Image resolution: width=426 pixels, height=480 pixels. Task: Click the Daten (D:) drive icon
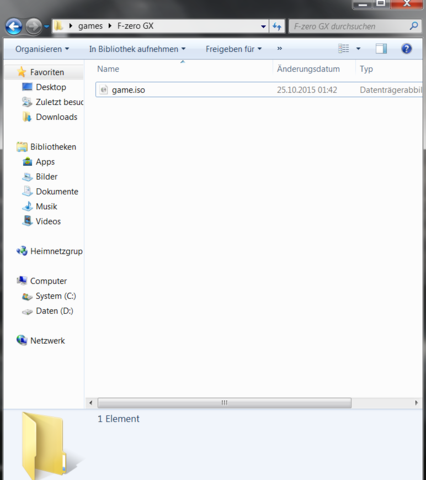pyautogui.click(x=27, y=312)
